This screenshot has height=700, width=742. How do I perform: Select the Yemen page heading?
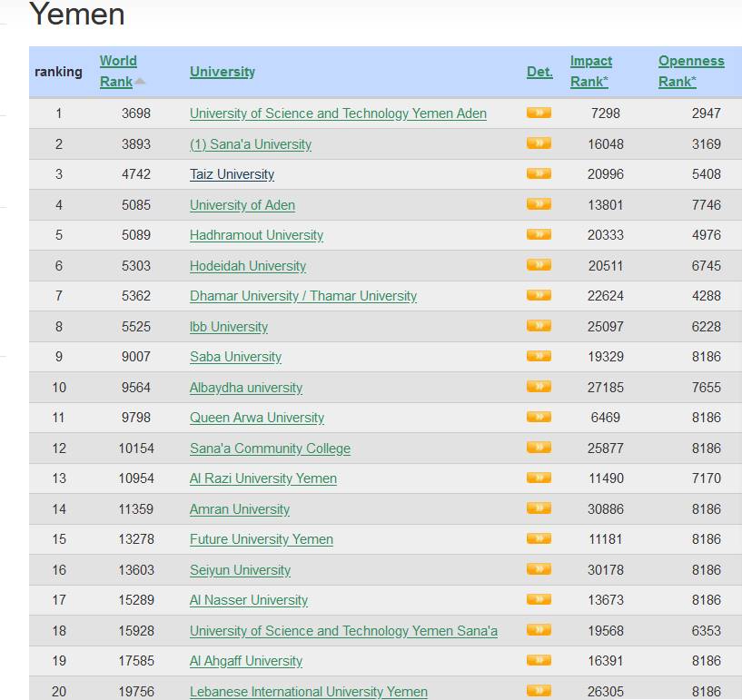[x=76, y=15]
